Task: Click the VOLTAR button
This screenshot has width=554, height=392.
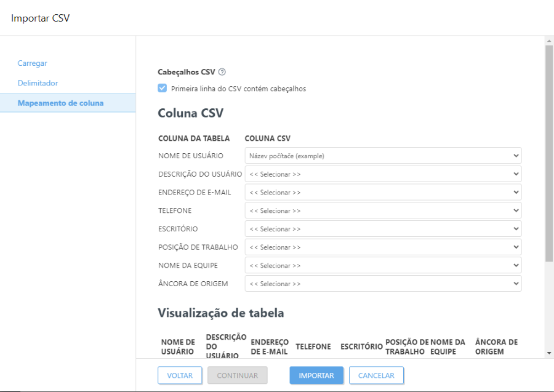Action: click(x=180, y=375)
